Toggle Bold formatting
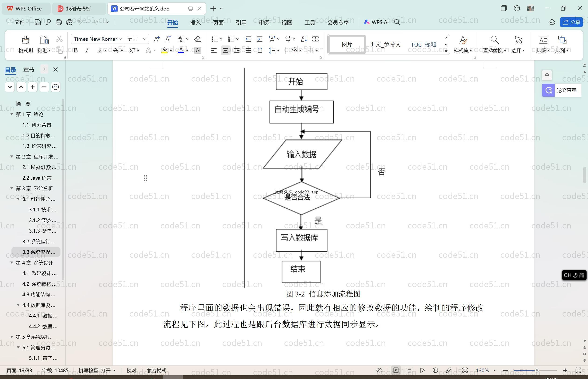Image resolution: width=588 pixels, height=379 pixels. (76, 50)
